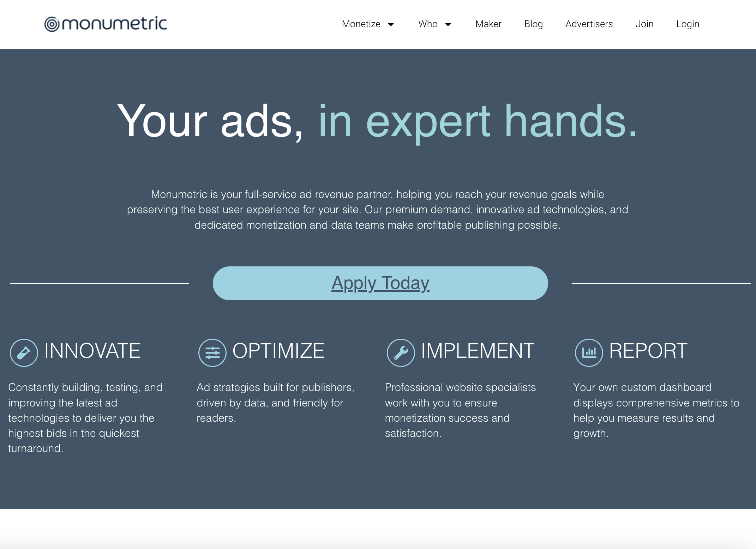Toggle the Monetize navigation item
The image size is (756, 549).
367,23
